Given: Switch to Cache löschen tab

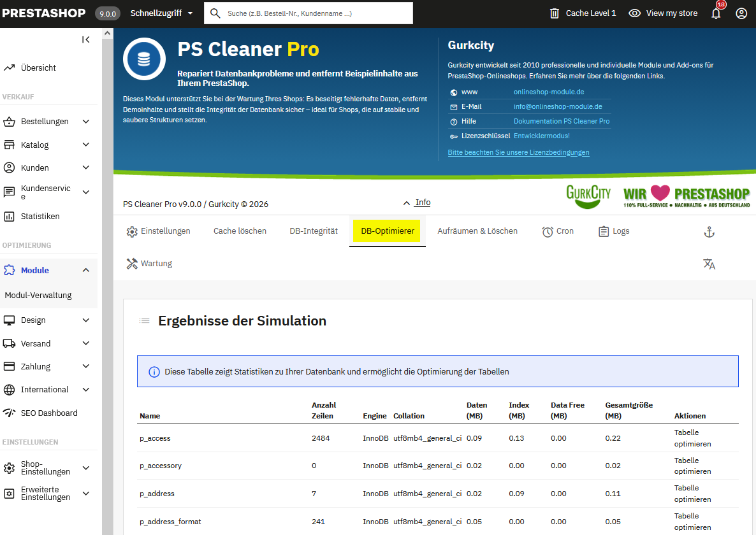Looking at the screenshot, I should click(x=240, y=231).
